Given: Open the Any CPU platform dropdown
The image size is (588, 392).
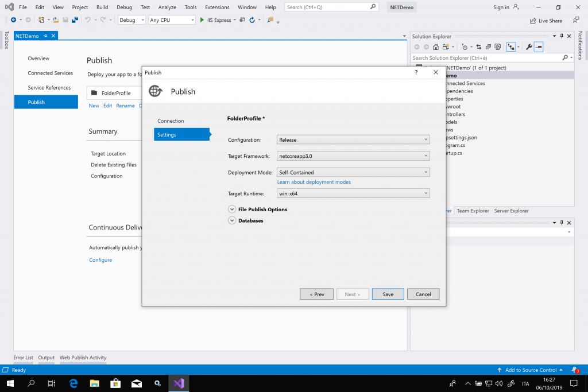Looking at the screenshot, I should (x=172, y=20).
